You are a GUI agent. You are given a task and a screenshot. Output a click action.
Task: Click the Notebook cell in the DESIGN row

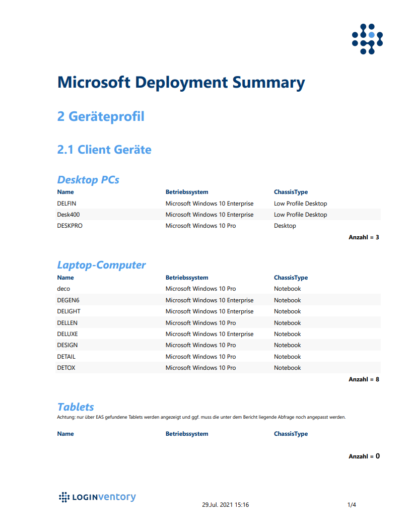tap(287, 345)
